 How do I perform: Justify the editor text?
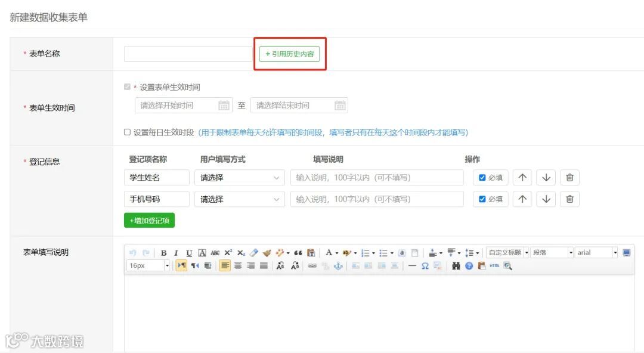pyautogui.click(x=264, y=266)
